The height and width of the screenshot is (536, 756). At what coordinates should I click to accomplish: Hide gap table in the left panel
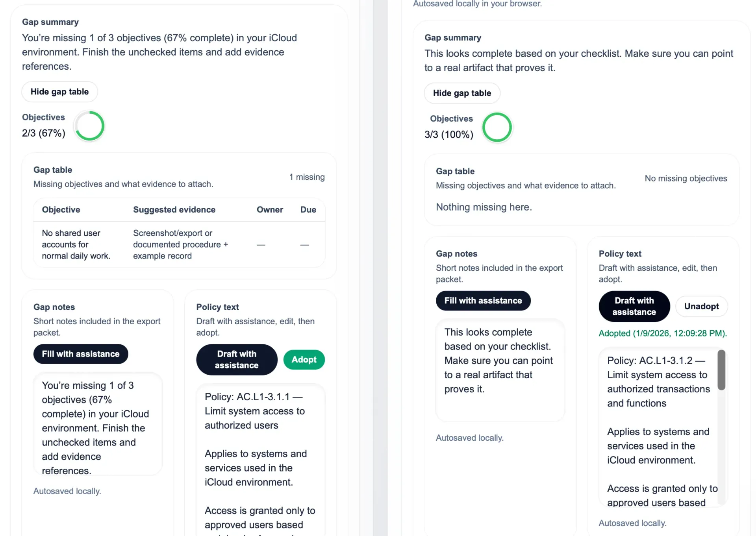[59, 92]
